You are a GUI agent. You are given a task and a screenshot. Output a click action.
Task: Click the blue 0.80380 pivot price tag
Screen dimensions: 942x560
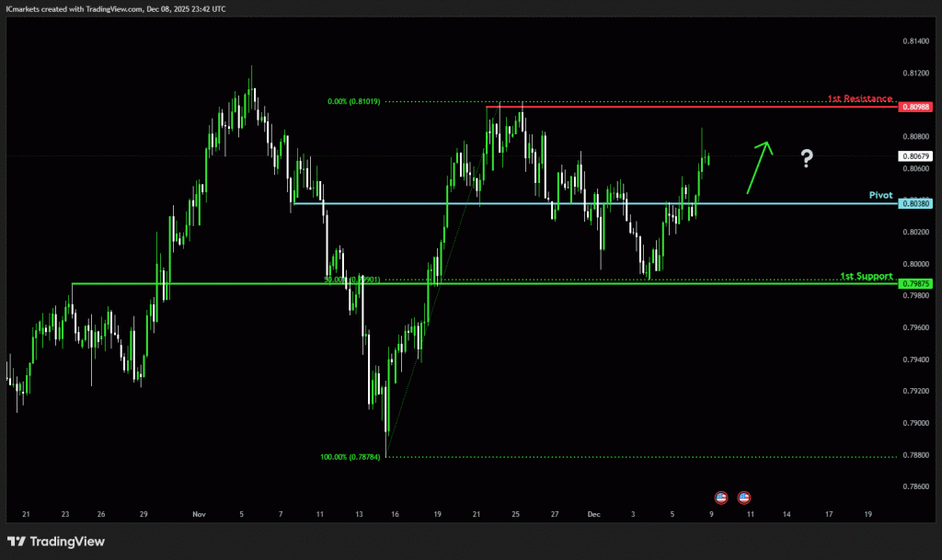pos(916,203)
